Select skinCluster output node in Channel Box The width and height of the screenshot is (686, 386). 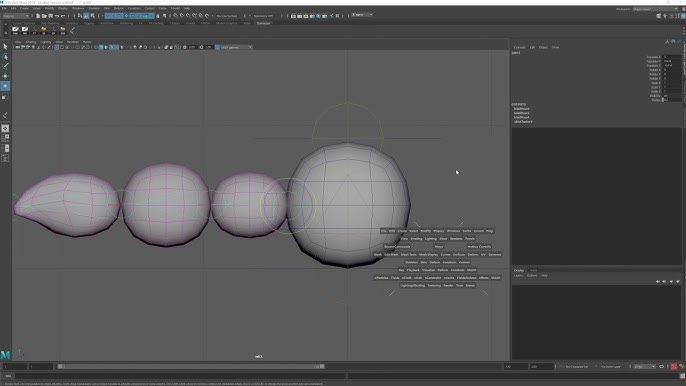pos(523,122)
